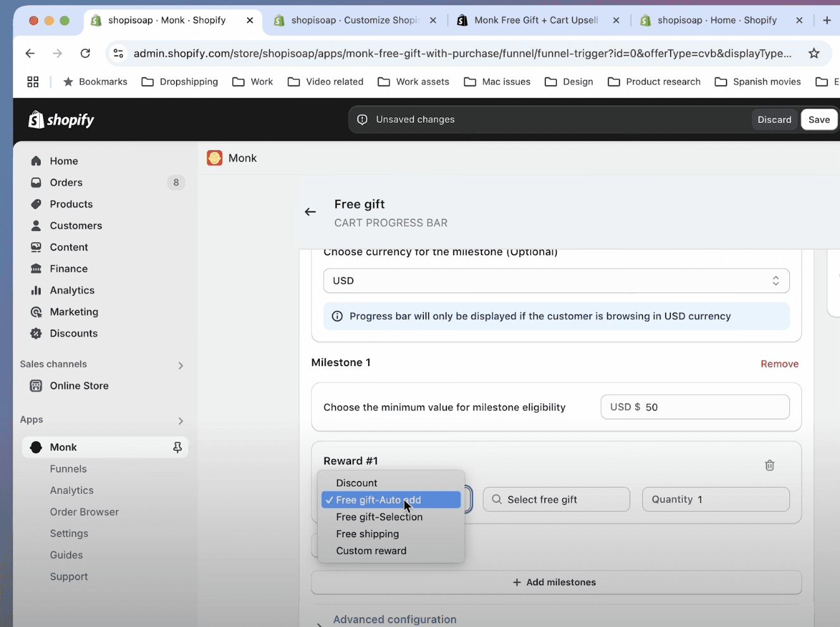The width and height of the screenshot is (840, 627).
Task: Switch to Monk Free Gift + Cart Upsell tab
Action: (x=537, y=20)
